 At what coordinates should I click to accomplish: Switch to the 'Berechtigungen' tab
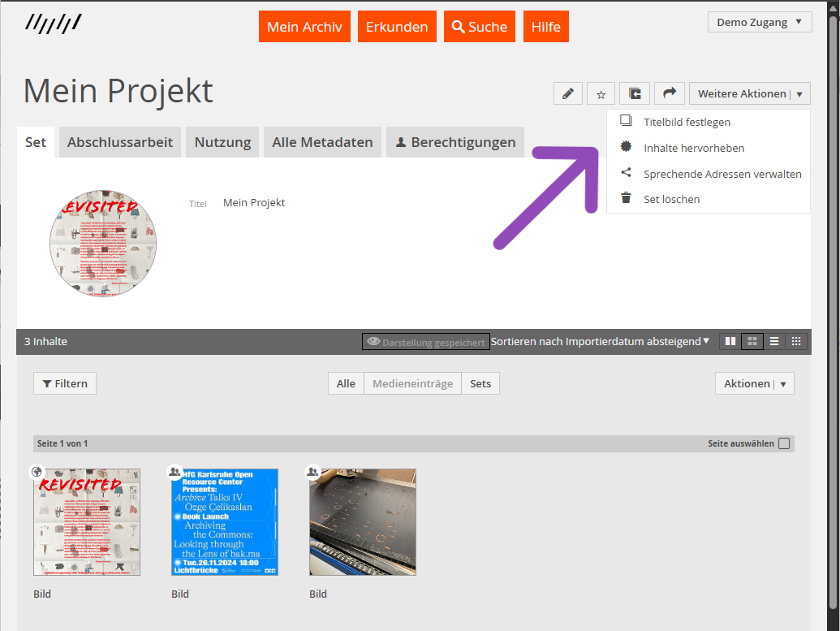click(454, 142)
